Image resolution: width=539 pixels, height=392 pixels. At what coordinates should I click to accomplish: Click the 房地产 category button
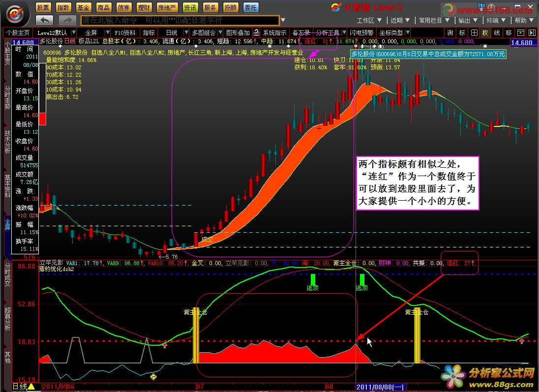pos(167,7)
